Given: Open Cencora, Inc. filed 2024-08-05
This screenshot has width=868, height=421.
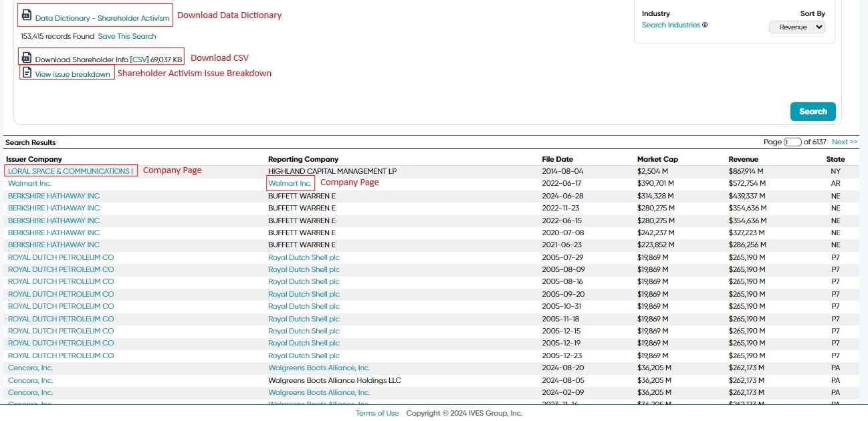Looking at the screenshot, I should point(30,380).
